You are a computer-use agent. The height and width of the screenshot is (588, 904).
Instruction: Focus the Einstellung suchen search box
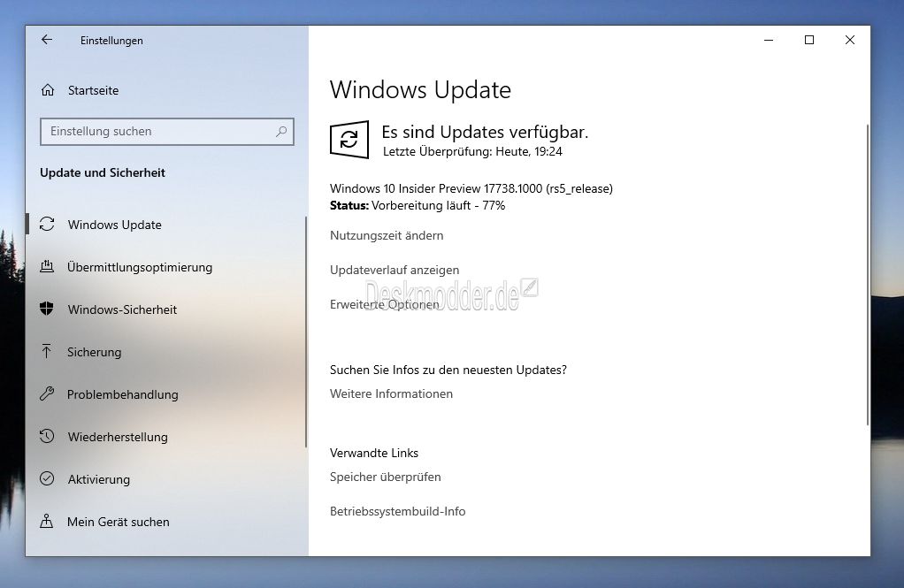(167, 132)
